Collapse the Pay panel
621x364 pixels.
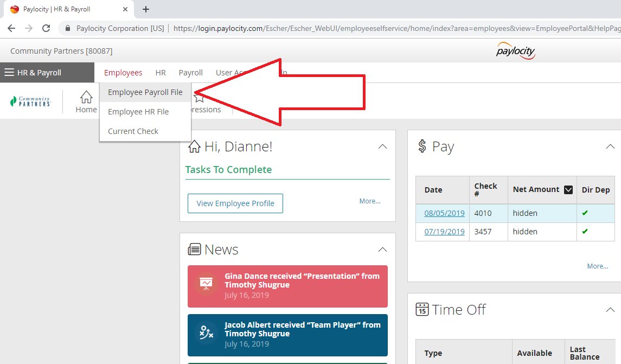(x=610, y=146)
